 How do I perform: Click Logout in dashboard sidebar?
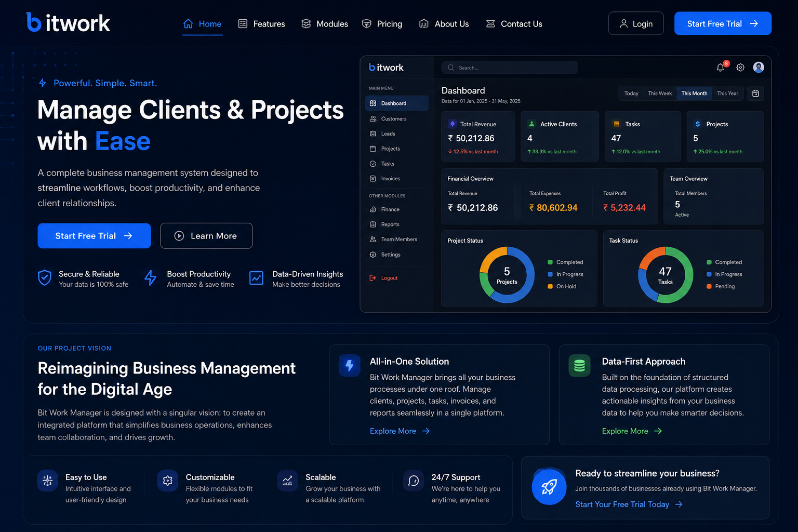396,278
